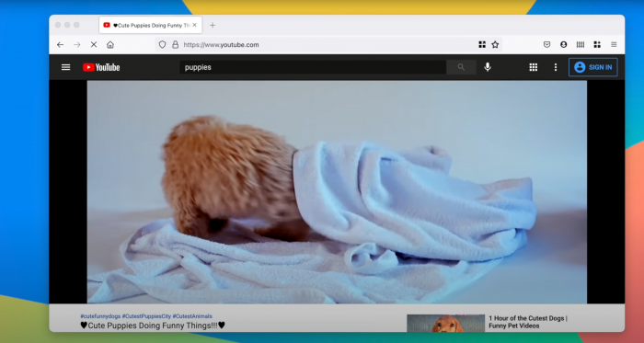Close the Cute Puppies tab

pyautogui.click(x=195, y=25)
